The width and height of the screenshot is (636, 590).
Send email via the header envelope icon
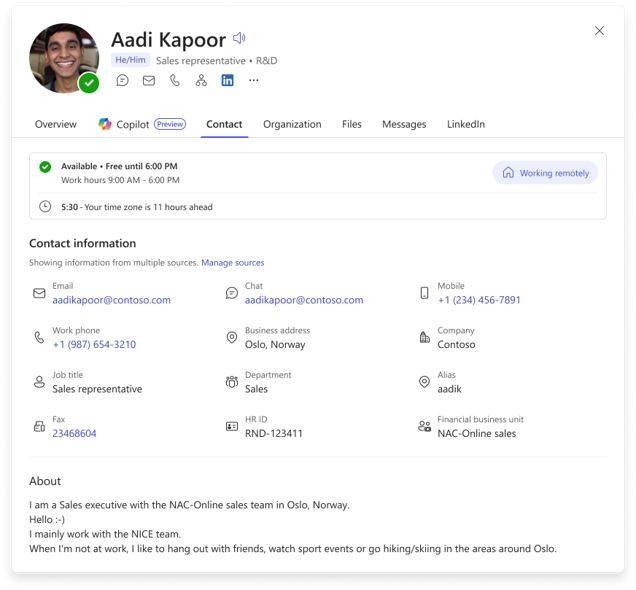click(149, 81)
